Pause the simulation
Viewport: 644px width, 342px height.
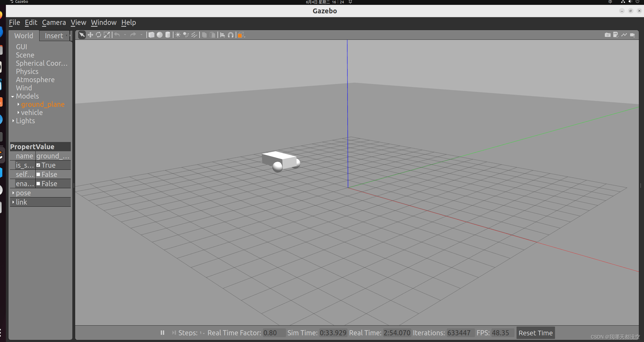tap(162, 333)
